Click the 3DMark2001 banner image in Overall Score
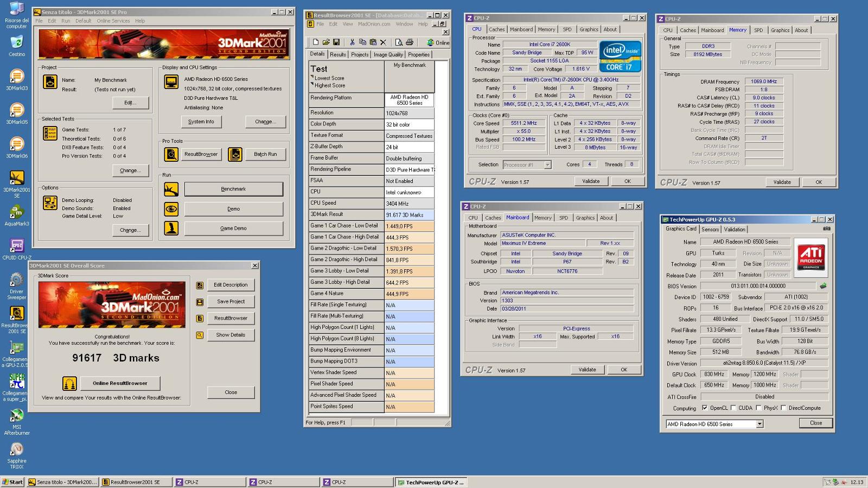 point(111,305)
